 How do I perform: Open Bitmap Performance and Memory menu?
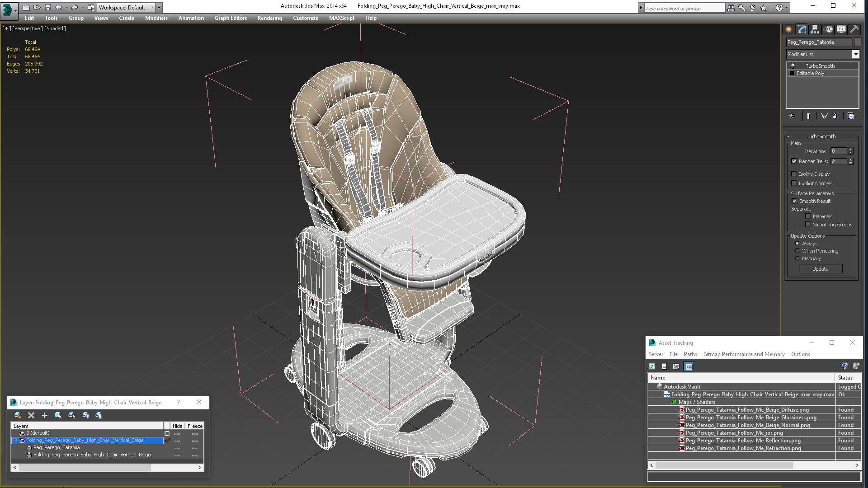744,354
